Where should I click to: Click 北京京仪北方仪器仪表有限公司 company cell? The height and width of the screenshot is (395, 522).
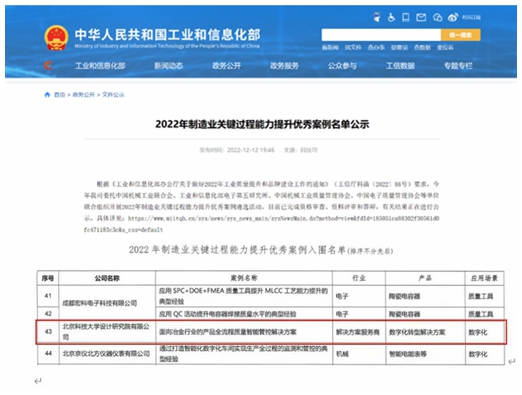pyautogui.click(x=107, y=354)
